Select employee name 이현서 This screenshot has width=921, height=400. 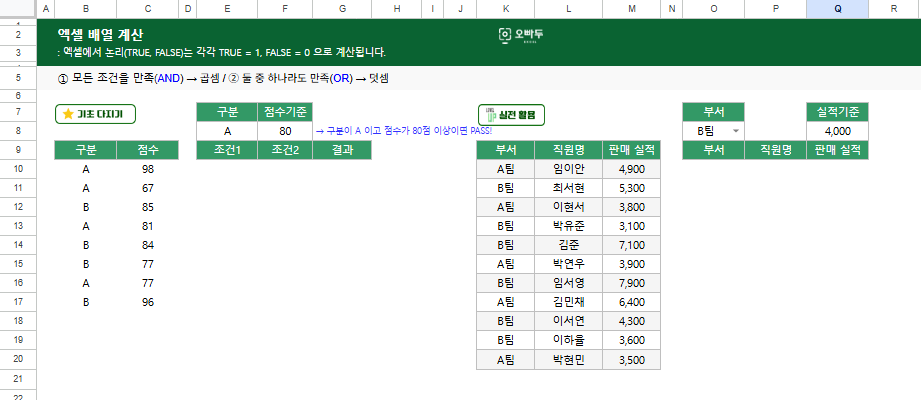pos(569,207)
